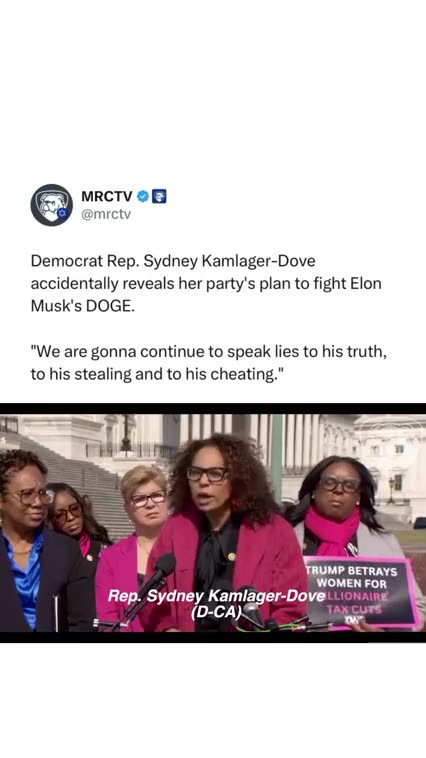Click the speaker's glasses in video
Viewport: 426px width, 758px height.
(x=207, y=474)
